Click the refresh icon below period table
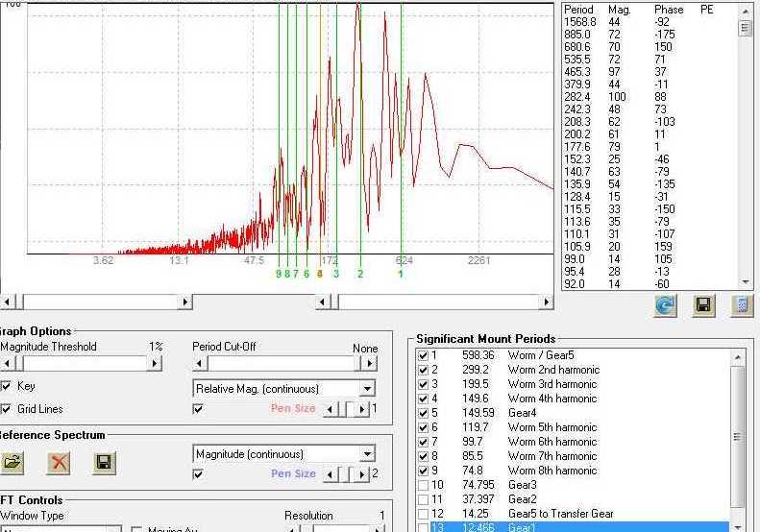Viewport: 760px width, 532px height. (665, 305)
